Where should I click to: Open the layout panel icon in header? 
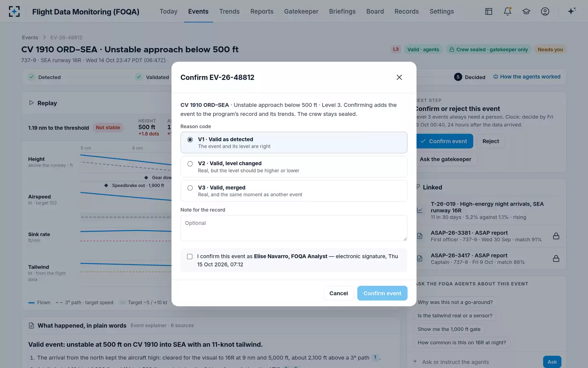(488, 11)
